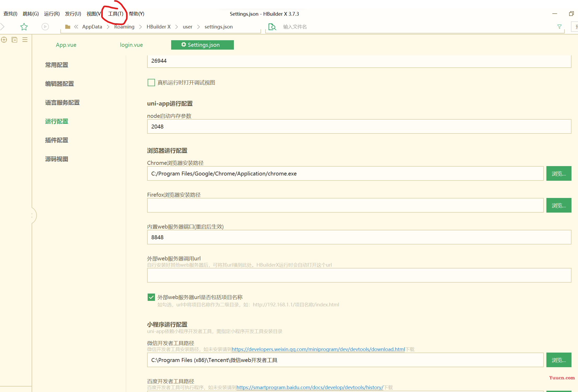Open the 常用配置 settings section
578x392 pixels.
pos(57,65)
